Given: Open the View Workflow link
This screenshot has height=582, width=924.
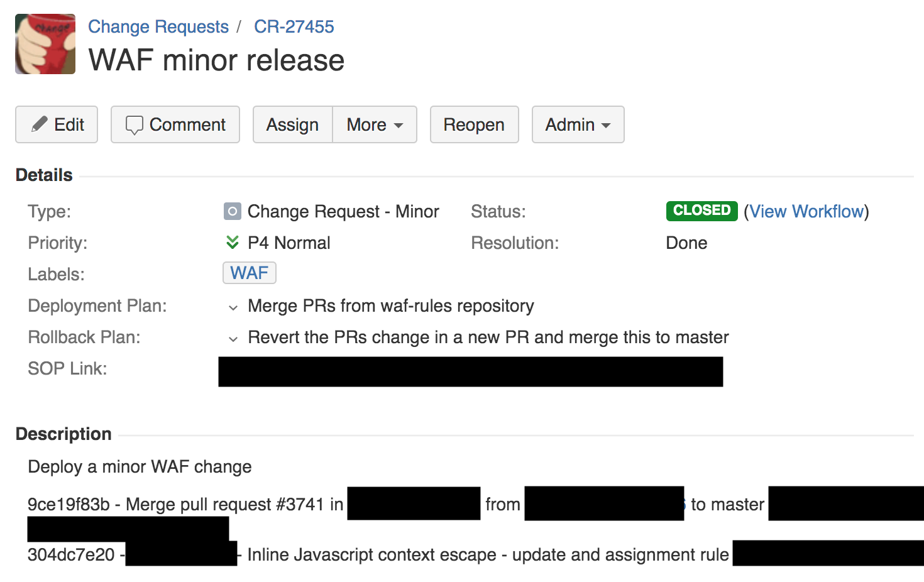Looking at the screenshot, I should [806, 211].
